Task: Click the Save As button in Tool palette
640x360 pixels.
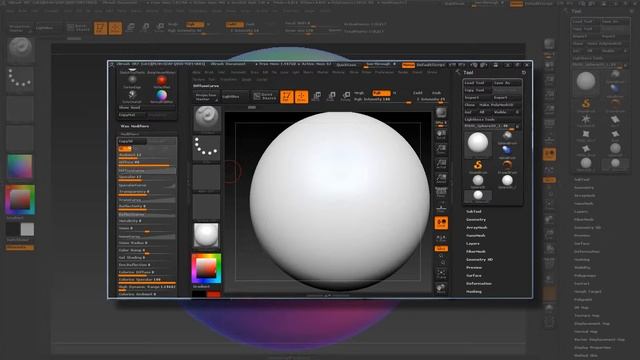Action: 507,83
